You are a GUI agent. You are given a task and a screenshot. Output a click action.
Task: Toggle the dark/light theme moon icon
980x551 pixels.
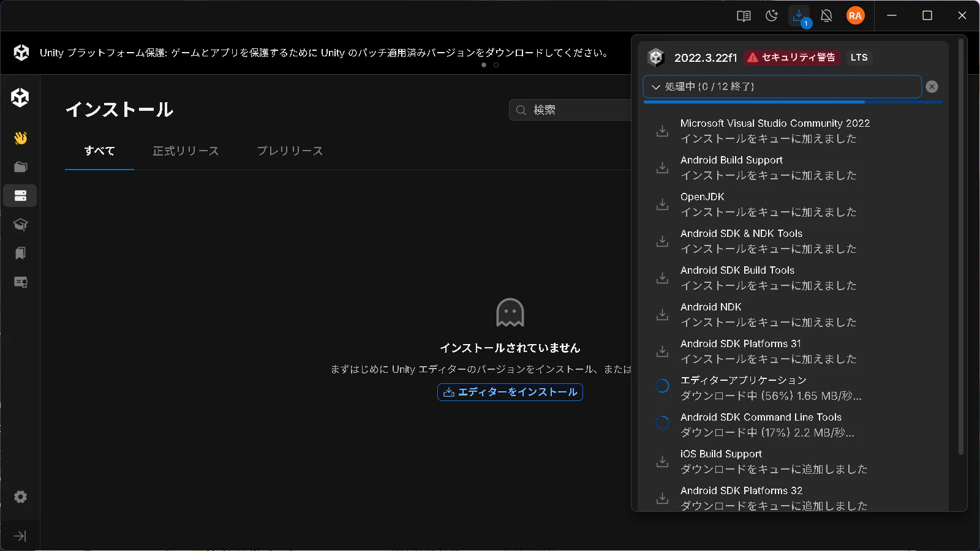click(x=772, y=16)
